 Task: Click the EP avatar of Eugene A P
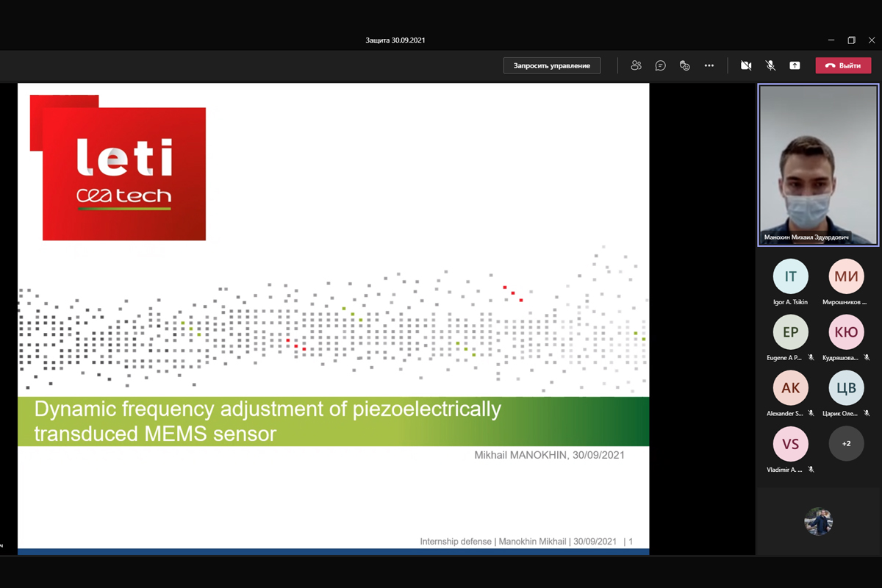790,332
